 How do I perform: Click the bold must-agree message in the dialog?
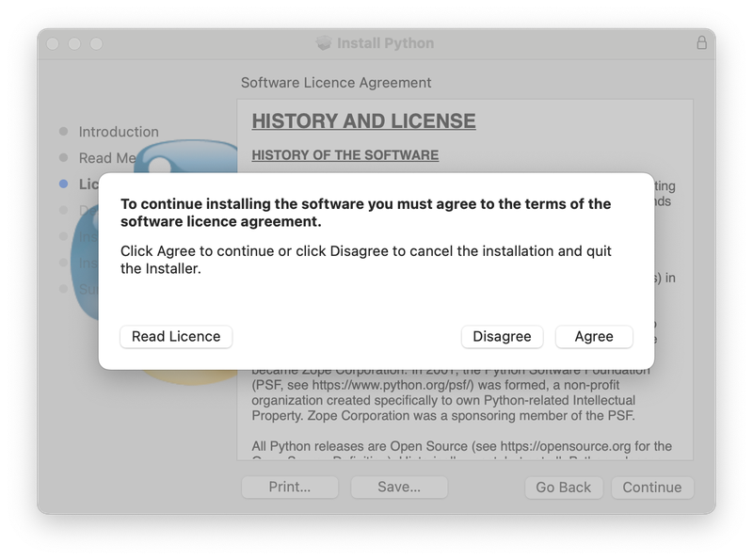click(365, 213)
